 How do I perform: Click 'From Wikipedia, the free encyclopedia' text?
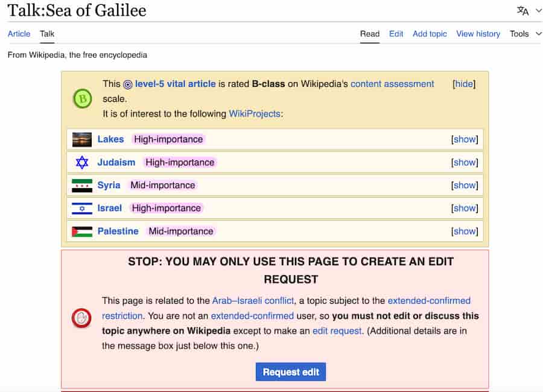coord(77,55)
